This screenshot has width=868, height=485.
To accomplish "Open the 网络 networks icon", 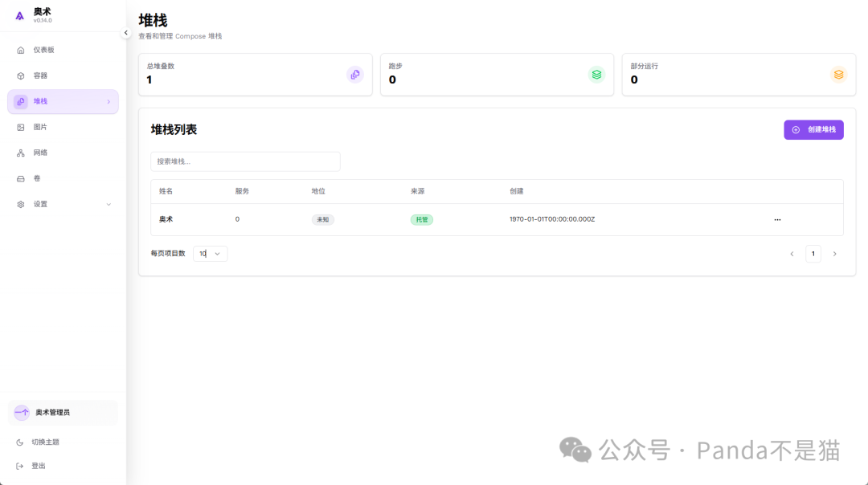I will click(x=20, y=153).
